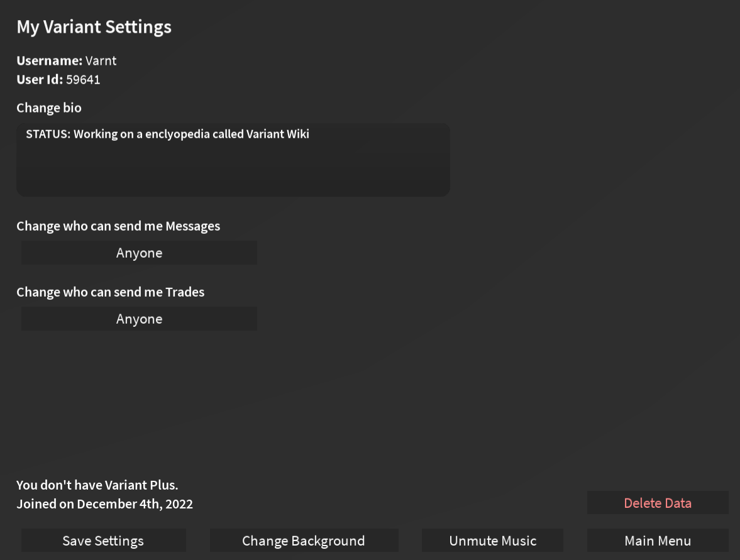Click the Username Varnt label
The image size is (740, 560).
click(x=66, y=60)
